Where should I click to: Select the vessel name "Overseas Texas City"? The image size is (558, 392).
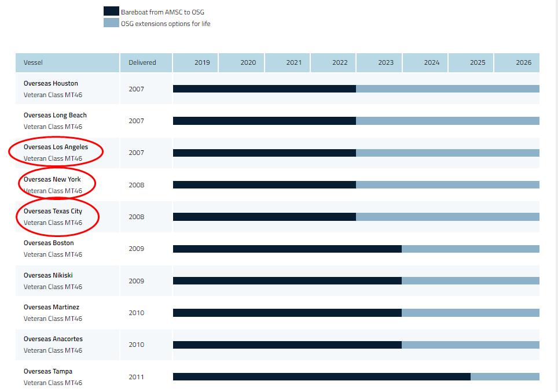[x=53, y=211]
